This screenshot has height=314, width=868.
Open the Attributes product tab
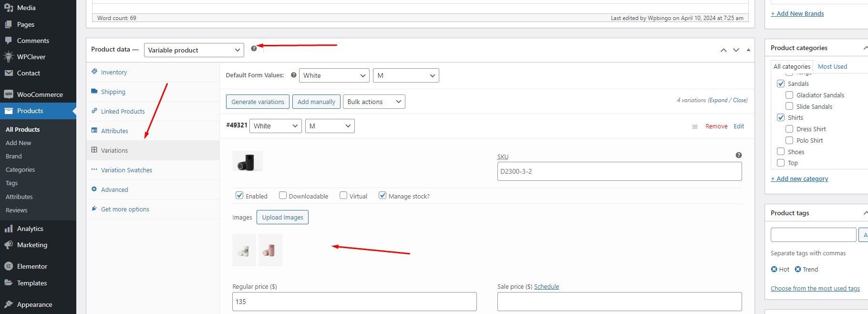[x=153, y=131]
